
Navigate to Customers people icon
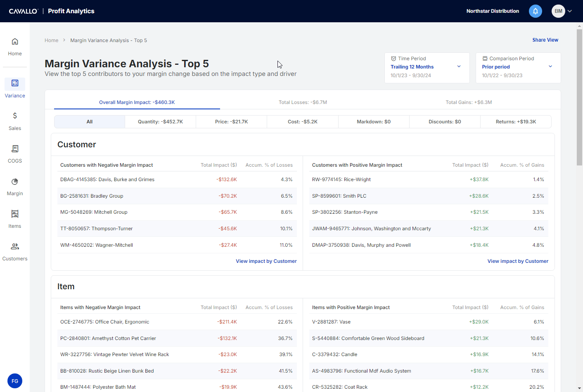(x=15, y=247)
